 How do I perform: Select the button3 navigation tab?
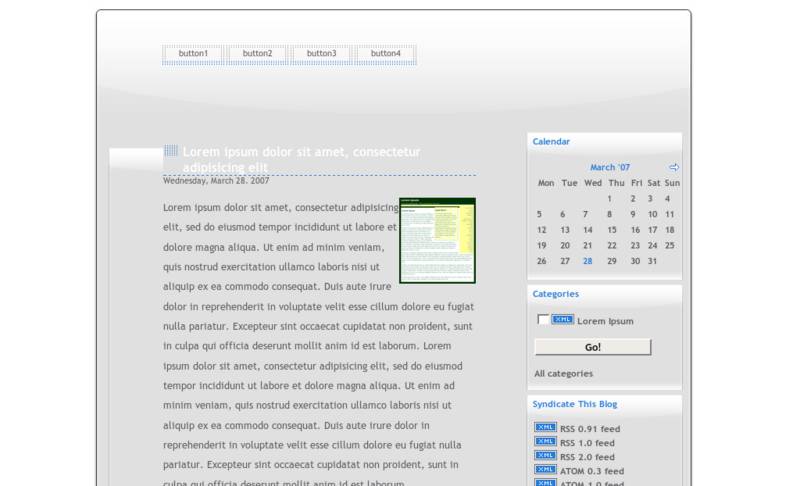321,54
